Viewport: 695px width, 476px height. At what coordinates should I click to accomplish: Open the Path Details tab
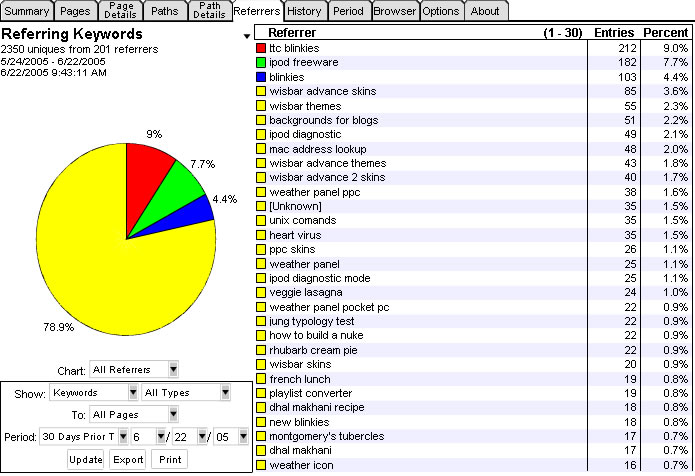[209, 11]
